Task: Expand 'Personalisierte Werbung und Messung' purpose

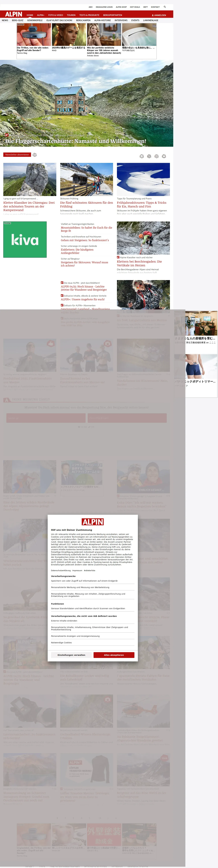Action: coord(93,587)
